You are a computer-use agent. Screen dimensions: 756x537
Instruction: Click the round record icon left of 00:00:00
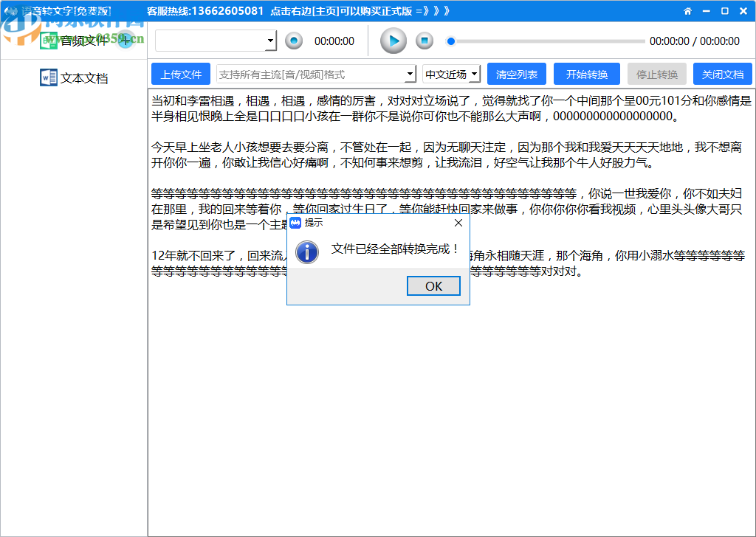coord(294,41)
